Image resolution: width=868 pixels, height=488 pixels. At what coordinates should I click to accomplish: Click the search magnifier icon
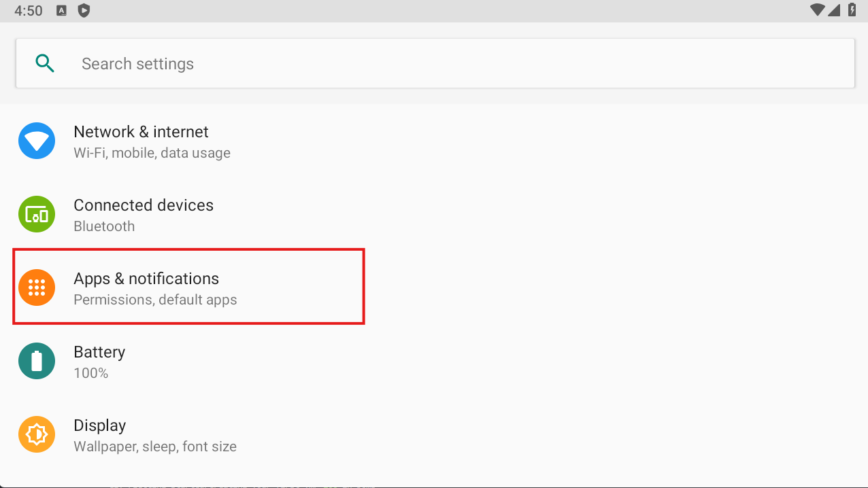[45, 63]
